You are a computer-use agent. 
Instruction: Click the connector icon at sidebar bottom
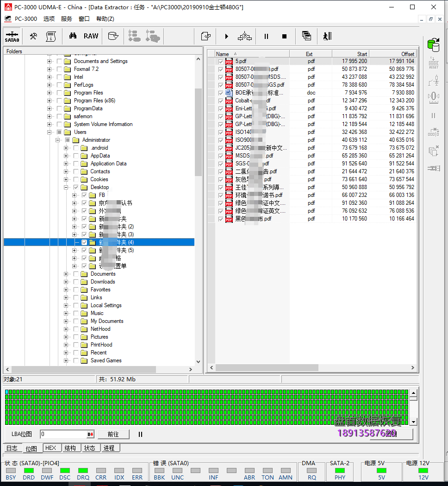click(x=434, y=168)
